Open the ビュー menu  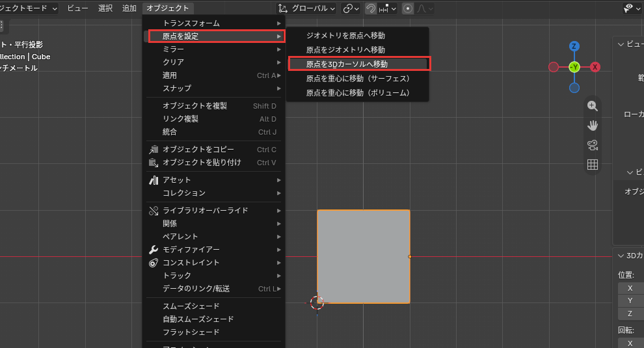(77, 8)
